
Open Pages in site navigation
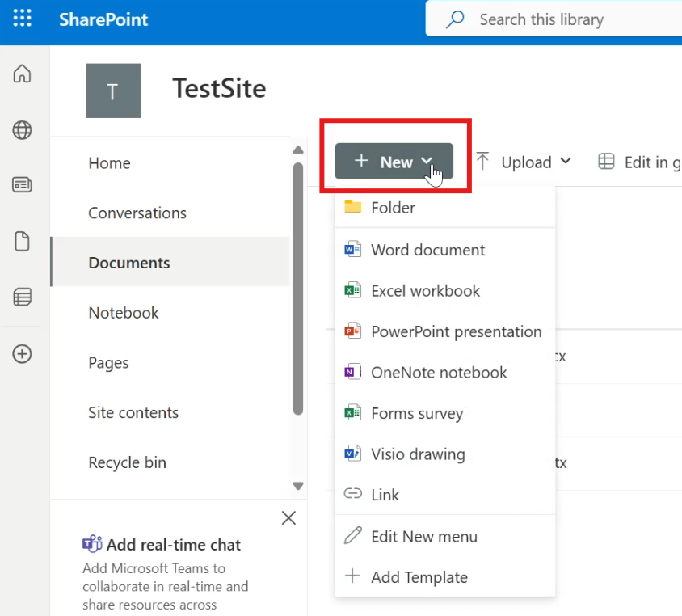[170, 362]
